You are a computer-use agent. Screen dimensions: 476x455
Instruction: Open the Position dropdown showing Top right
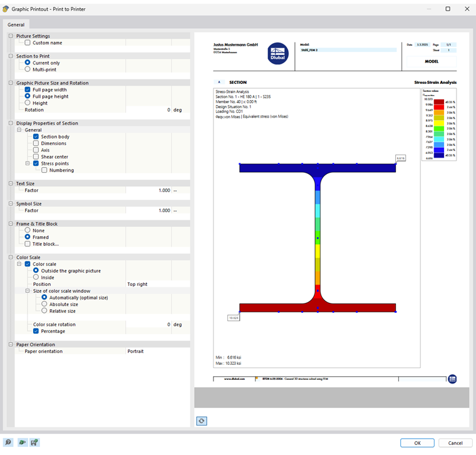[158, 284]
